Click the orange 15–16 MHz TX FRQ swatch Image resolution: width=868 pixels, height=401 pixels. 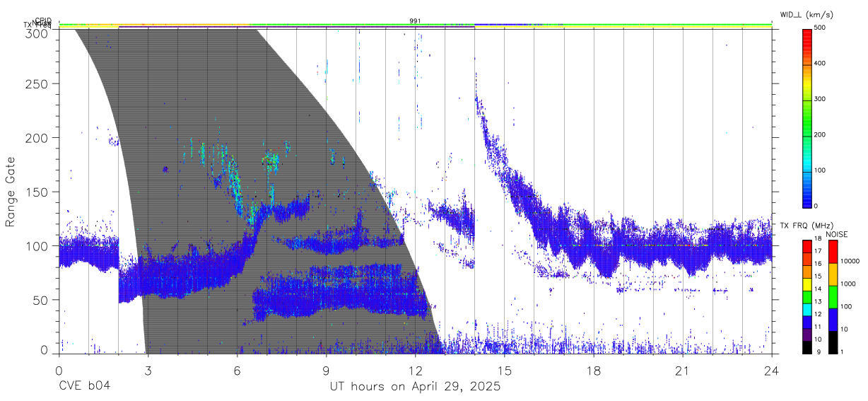(807, 271)
